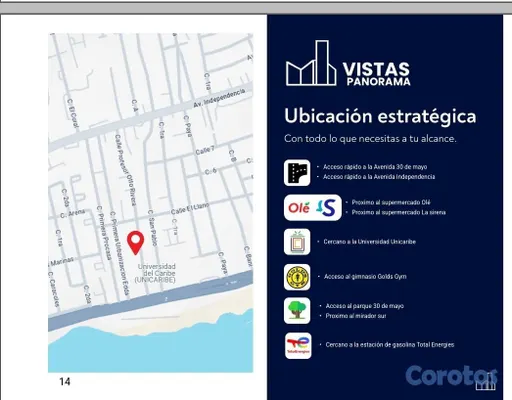
Task: Click 'Cercano a la Universidad Unicaribe' text
Action: [370, 242]
